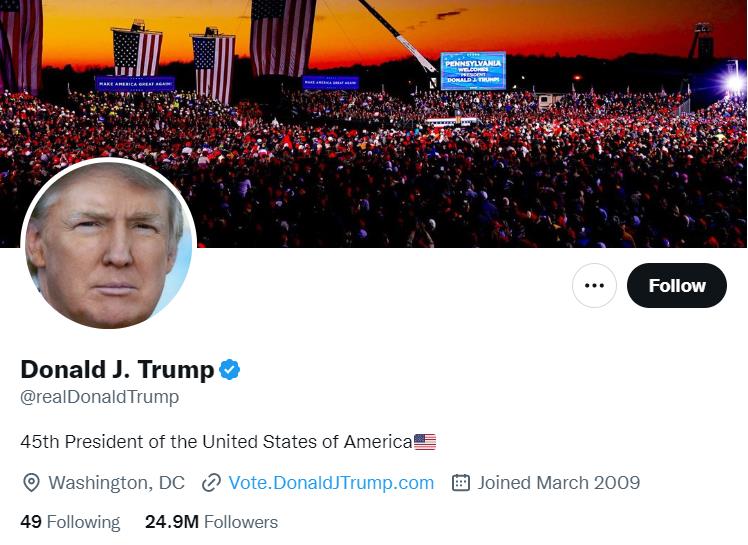Click the blue verified checkmark badge
The height and width of the screenshot is (545, 748).
click(x=230, y=370)
